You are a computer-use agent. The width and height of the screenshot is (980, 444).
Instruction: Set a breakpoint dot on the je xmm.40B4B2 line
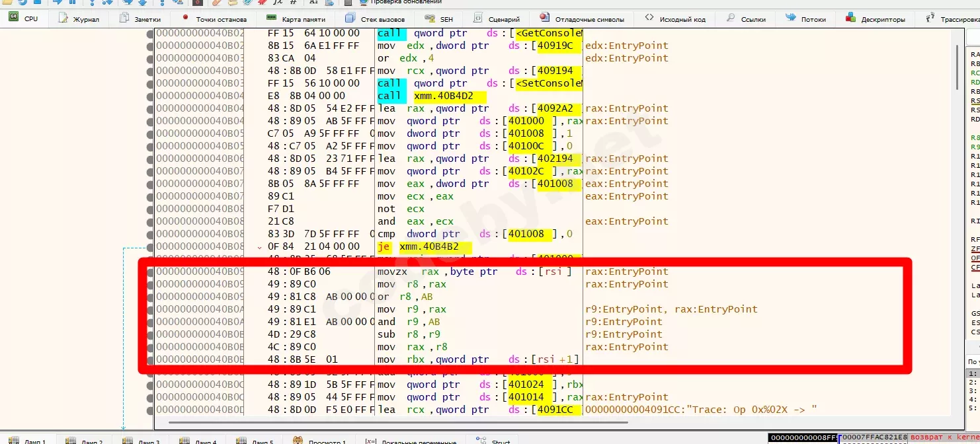151,246
